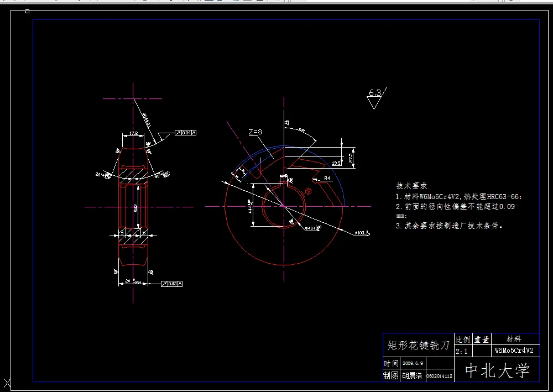Select the 20 width dimension at bottom
Screen dimensions: 553x392
(x=133, y=281)
